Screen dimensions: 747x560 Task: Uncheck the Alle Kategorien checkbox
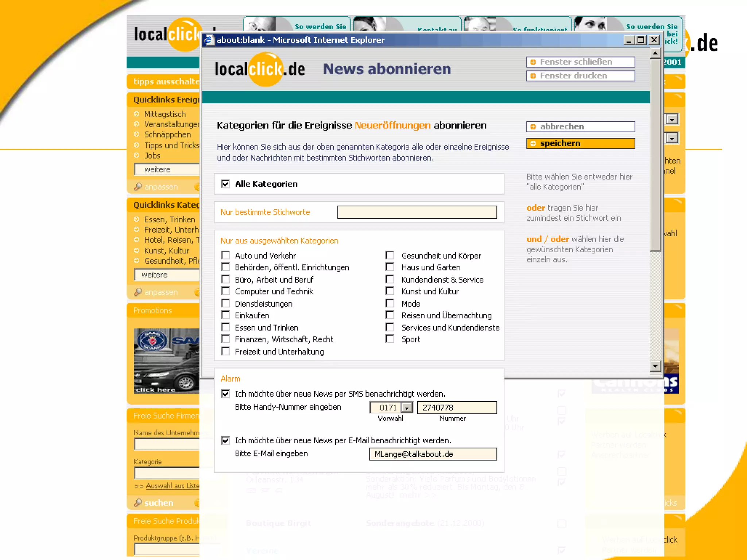tap(225, 184)
